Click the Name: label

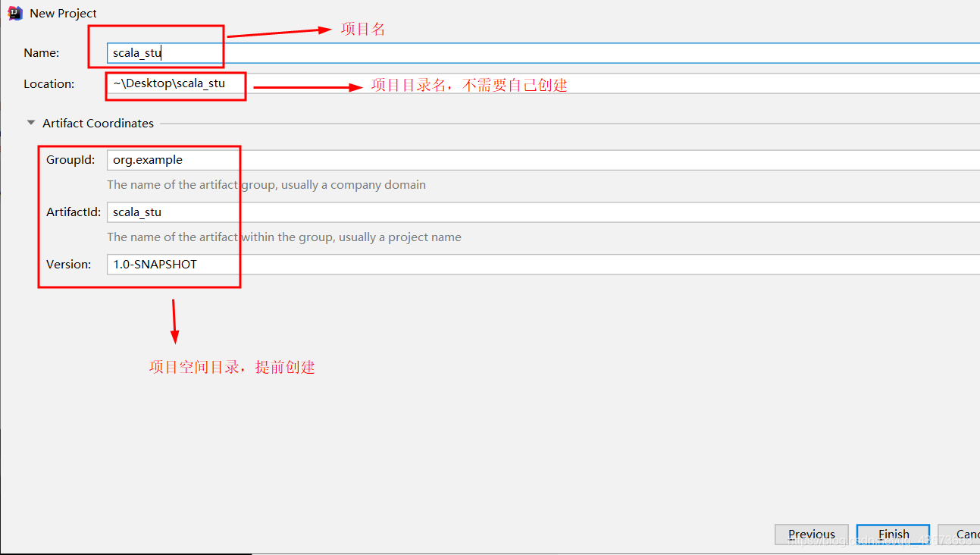tap(42, 53)
